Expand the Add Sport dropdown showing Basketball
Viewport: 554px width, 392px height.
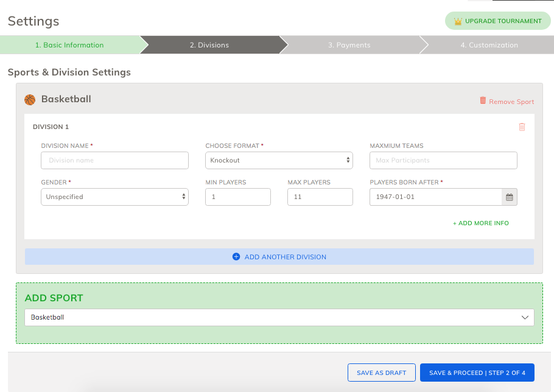point(279,318)
